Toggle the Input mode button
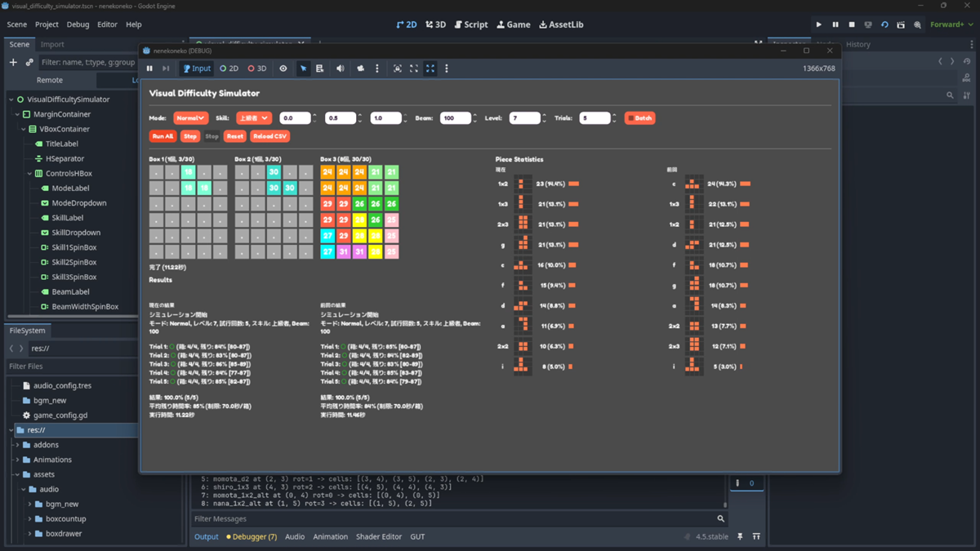The height and width of the screenshot is (551, 980). [x=196, y=69]
